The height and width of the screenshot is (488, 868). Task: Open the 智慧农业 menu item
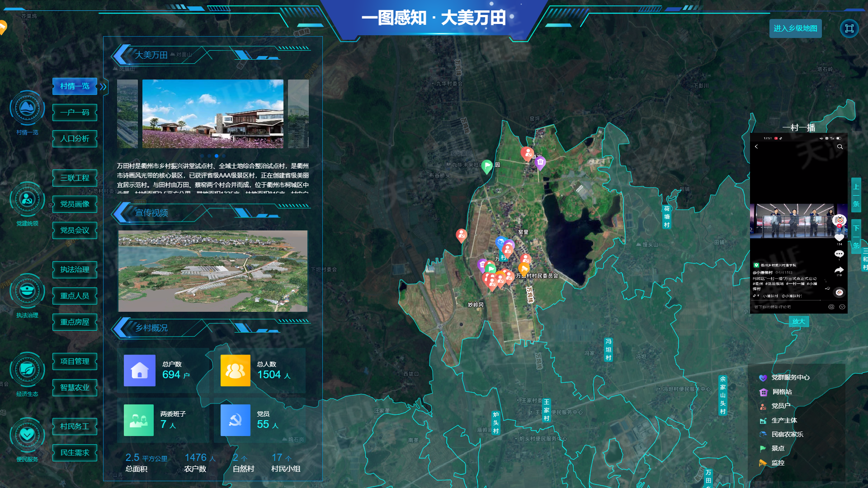click(x=75, y=388)
